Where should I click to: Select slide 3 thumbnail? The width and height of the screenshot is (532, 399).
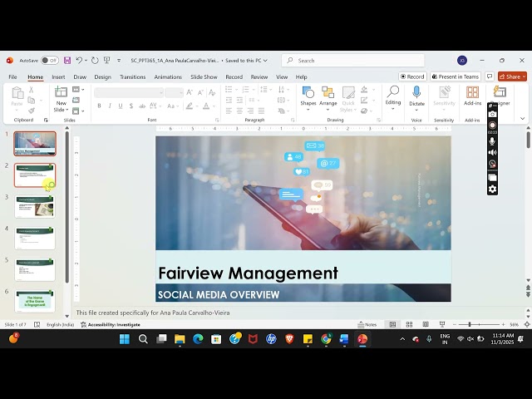click(x=35, y=206)
